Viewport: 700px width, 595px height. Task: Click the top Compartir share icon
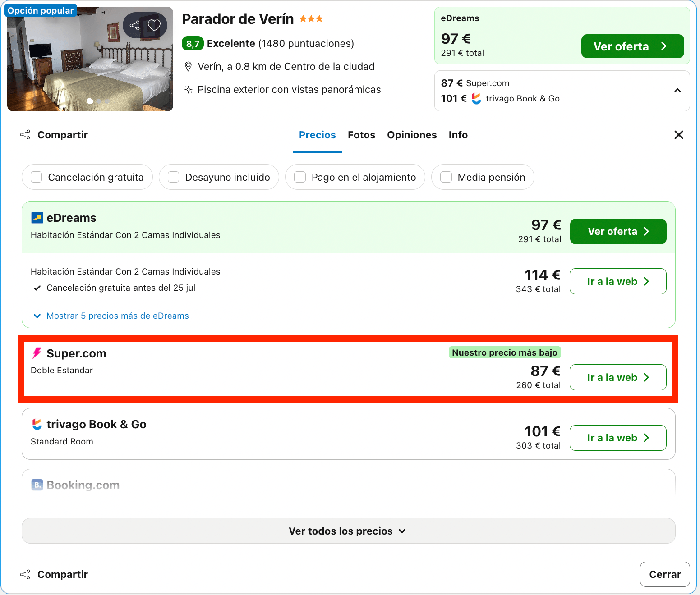coord(25,135)
